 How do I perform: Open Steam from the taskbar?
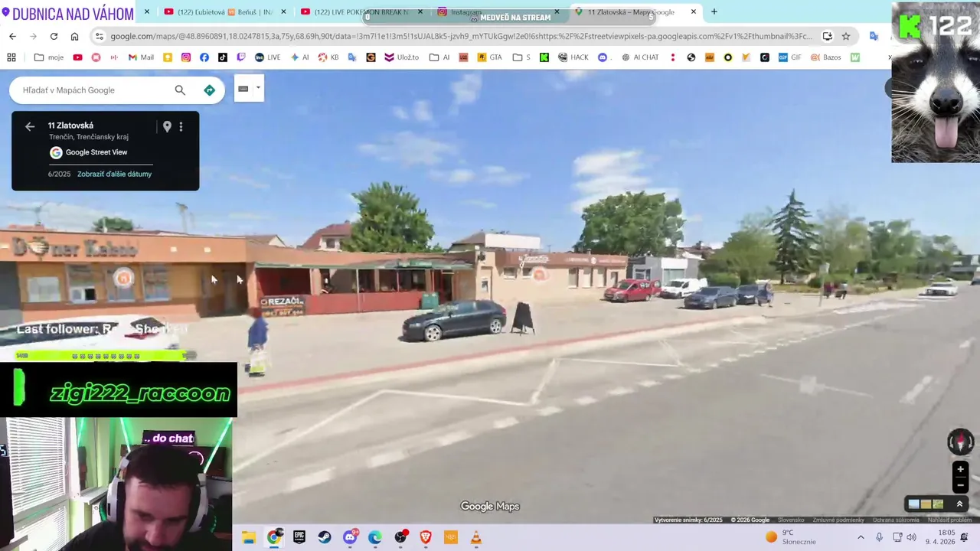tap(325, 537)
